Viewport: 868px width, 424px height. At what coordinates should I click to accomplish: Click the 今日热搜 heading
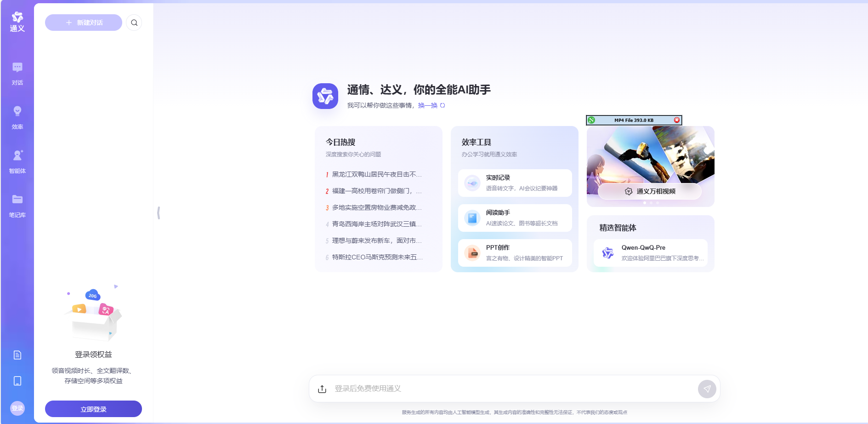(340, 142)
